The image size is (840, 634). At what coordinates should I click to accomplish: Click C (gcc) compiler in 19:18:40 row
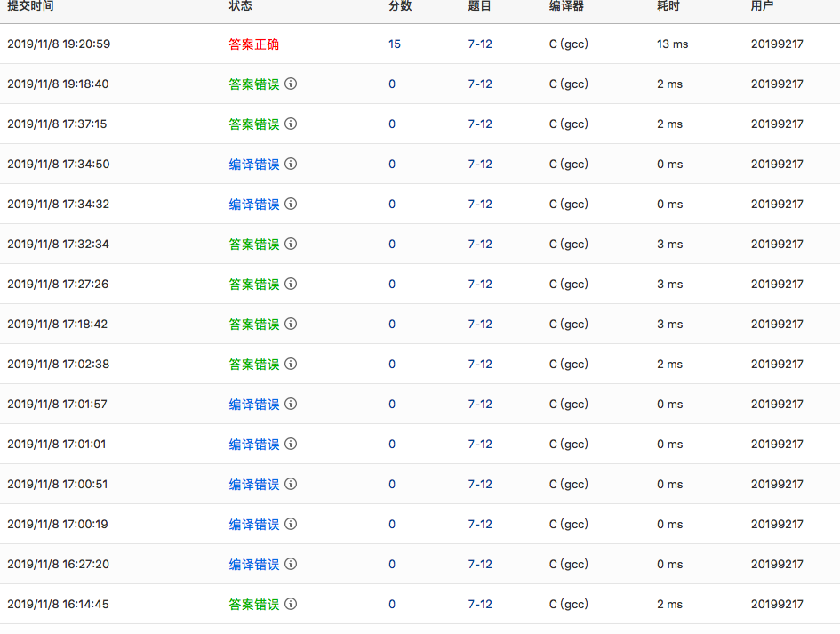(569, 84)
